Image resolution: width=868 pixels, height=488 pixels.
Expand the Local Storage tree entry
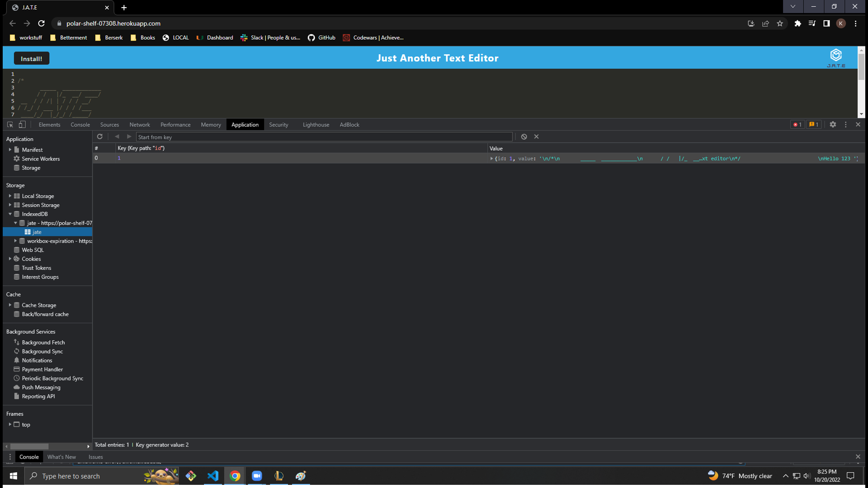(10, 196)
